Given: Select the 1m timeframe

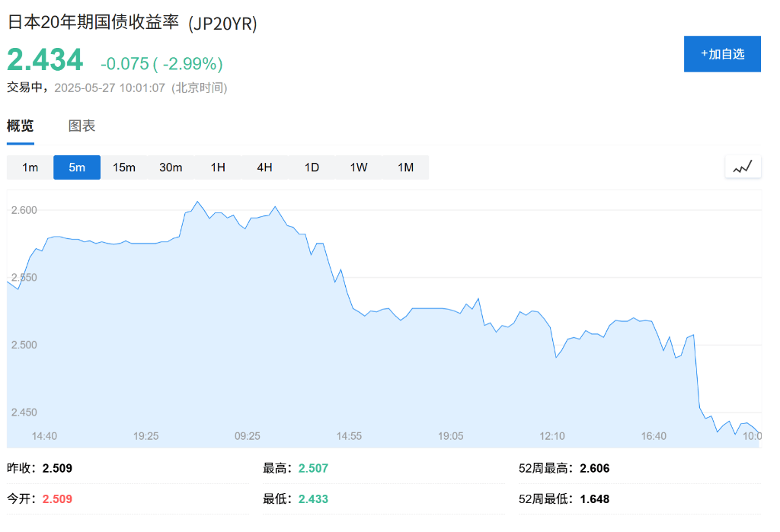Looking at the screenshot, I should click(29, 167).
